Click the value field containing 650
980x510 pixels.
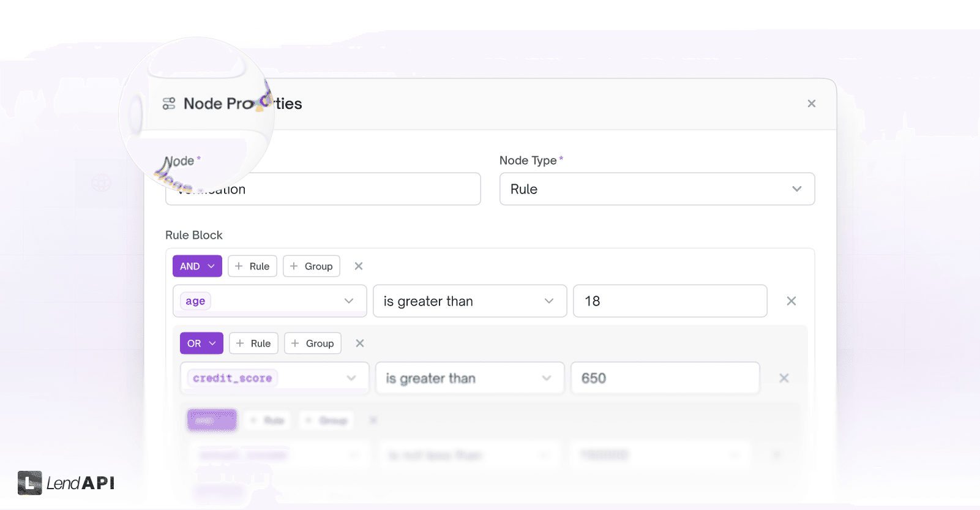pos(665,378)
